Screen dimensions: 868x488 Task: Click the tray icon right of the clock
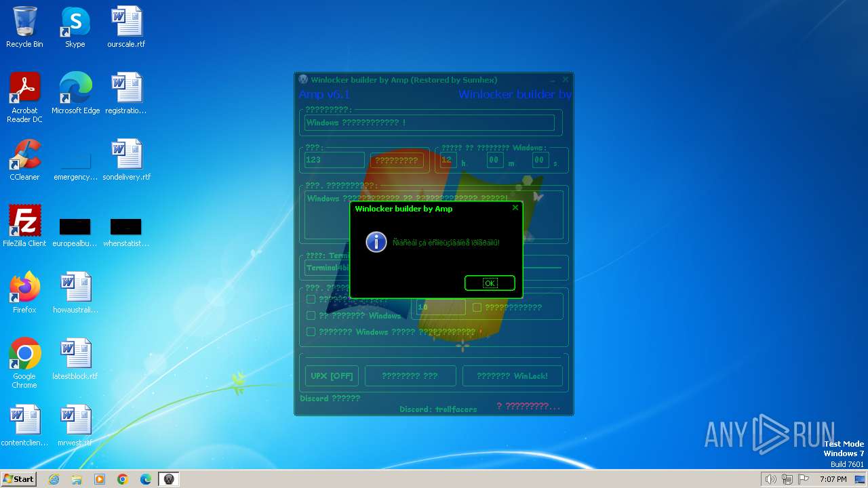click(x=860, y=479)
